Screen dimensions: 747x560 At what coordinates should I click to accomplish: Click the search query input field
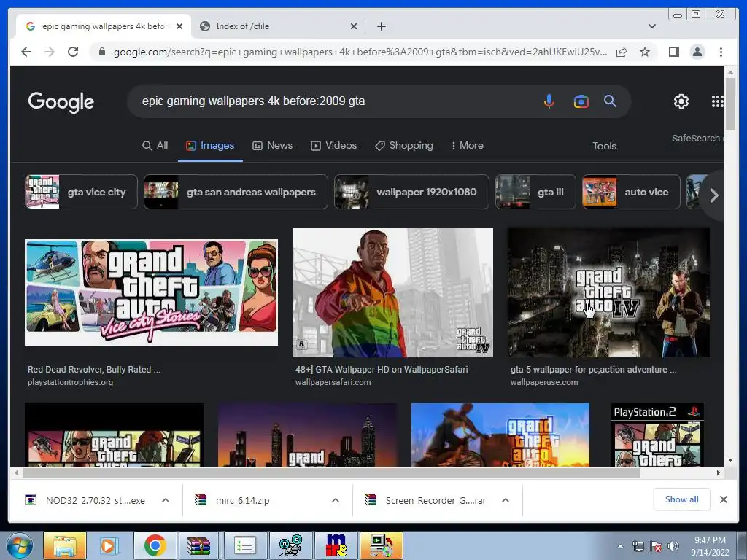coord(333,101)
